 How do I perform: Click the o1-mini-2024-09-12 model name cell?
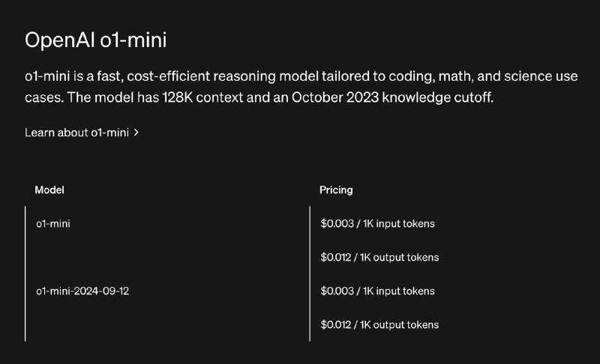point(82,291)
